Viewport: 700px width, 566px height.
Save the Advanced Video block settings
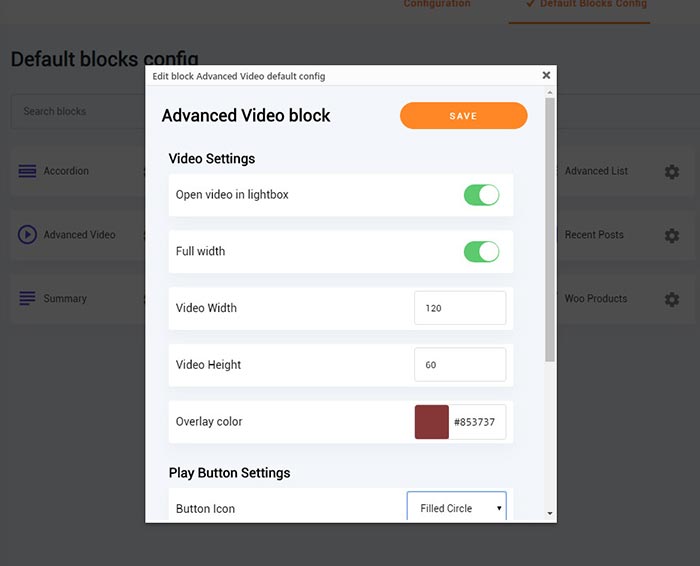tap(463, 116)
